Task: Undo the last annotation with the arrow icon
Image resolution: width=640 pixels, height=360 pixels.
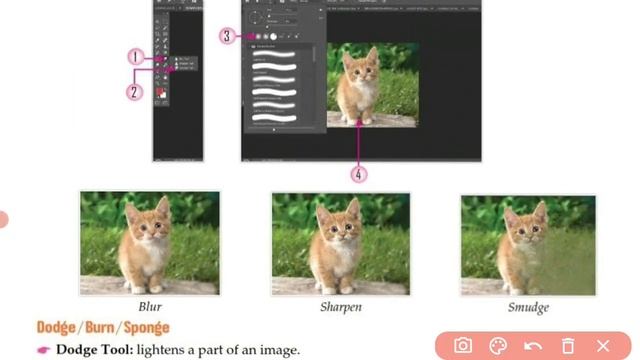Action: click(533, 346)
